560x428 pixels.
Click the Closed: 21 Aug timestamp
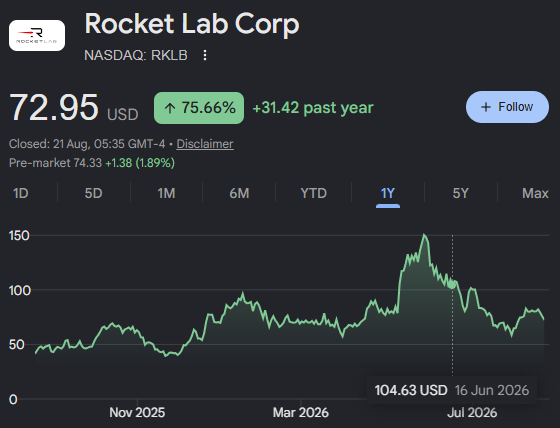(x=87, y=144)
